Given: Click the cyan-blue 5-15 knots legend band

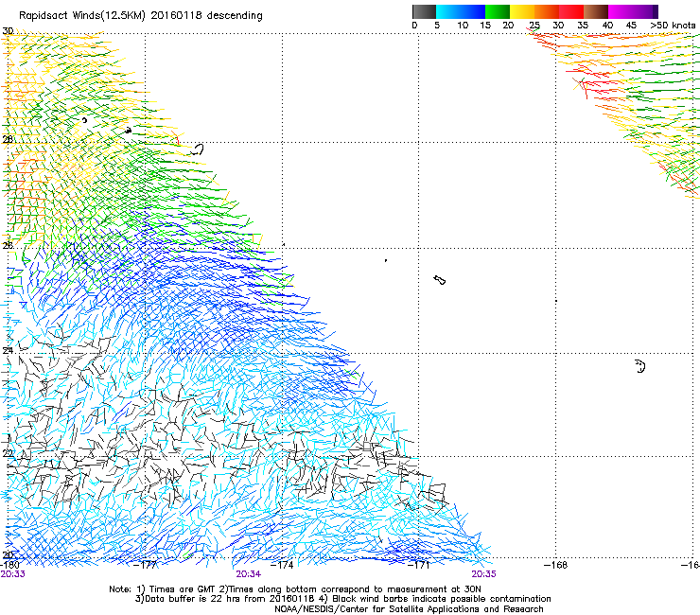Looking at the screenshot, I should (461, 11).
